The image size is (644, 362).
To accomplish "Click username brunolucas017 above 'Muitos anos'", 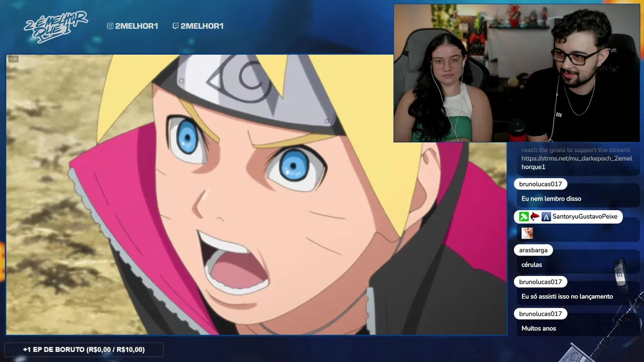I will tap(540, 314).
